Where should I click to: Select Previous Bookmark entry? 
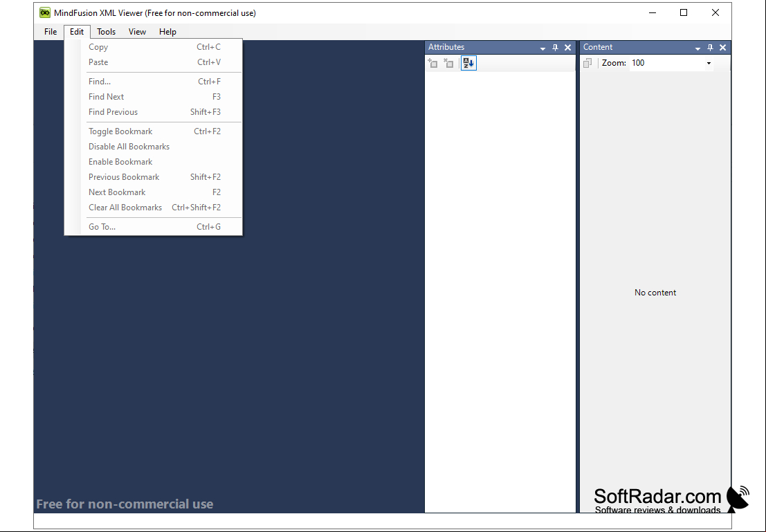click(154, 177)
